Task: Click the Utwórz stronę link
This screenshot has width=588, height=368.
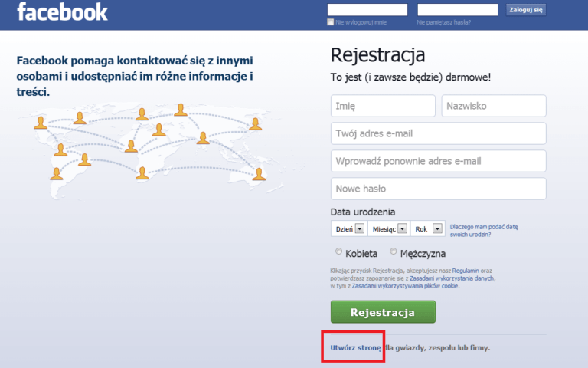Action: 355,348
